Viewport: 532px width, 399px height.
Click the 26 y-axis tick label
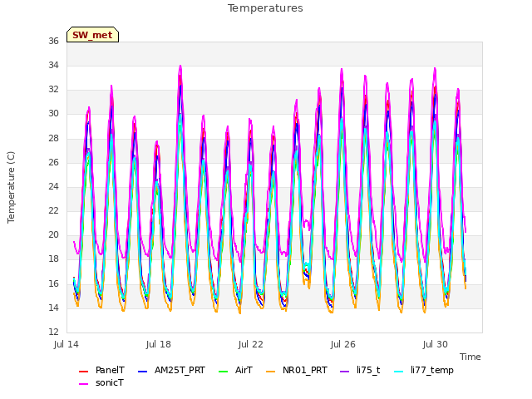click(x=53, y=162)
